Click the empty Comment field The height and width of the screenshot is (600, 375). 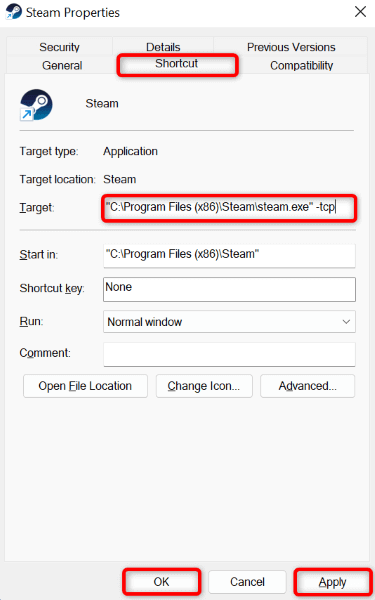(229, 354)
